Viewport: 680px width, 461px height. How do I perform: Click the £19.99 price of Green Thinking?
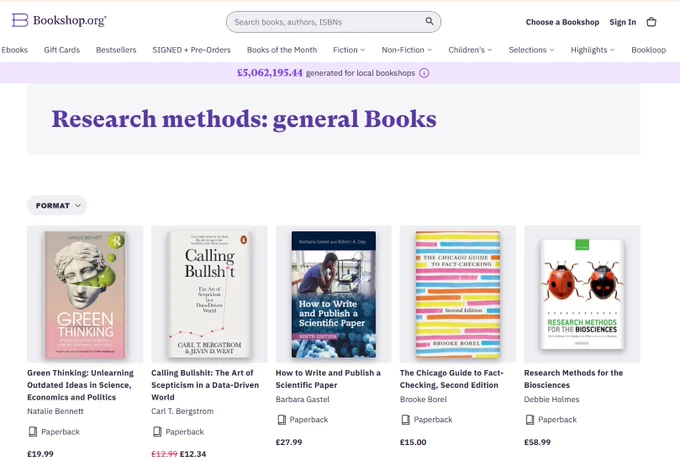40,454
